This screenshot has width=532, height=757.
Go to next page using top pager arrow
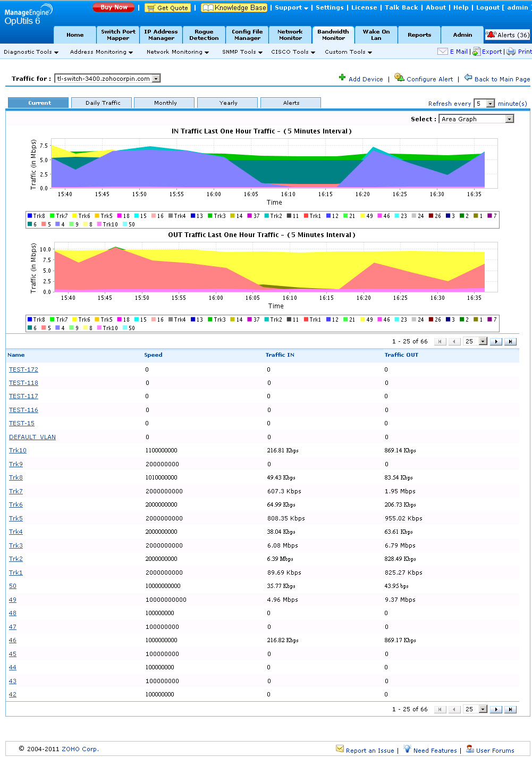pyautogui.click(x=496, y=341)
